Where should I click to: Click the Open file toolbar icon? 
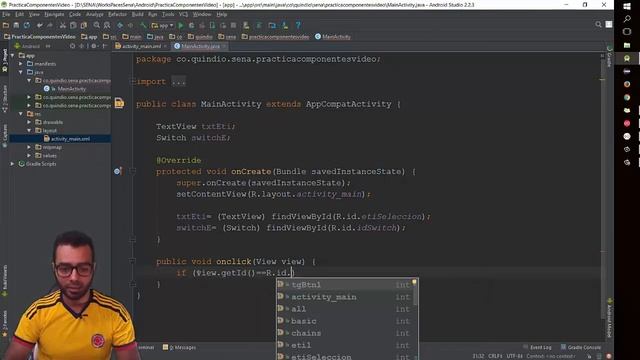click(6, 25)
